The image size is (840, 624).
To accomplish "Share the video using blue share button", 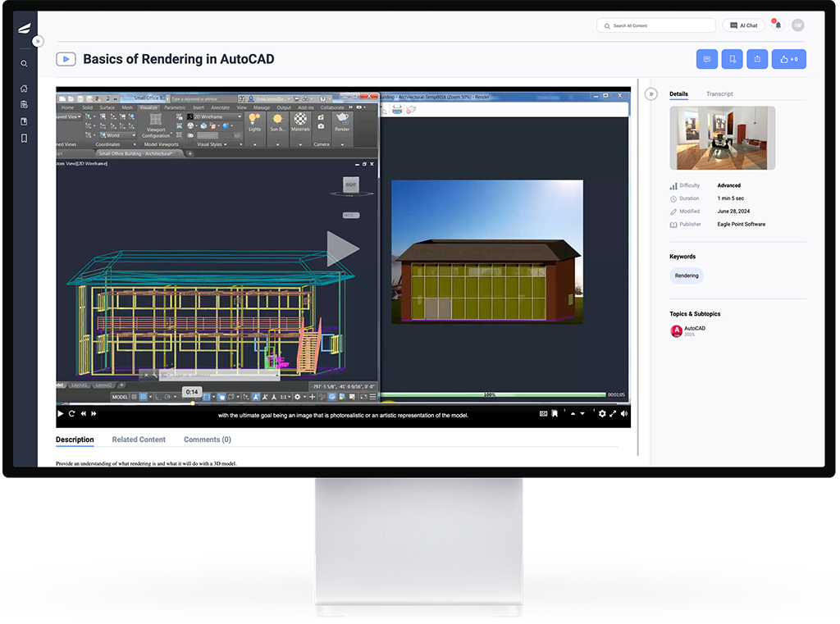I will (757, 59).
